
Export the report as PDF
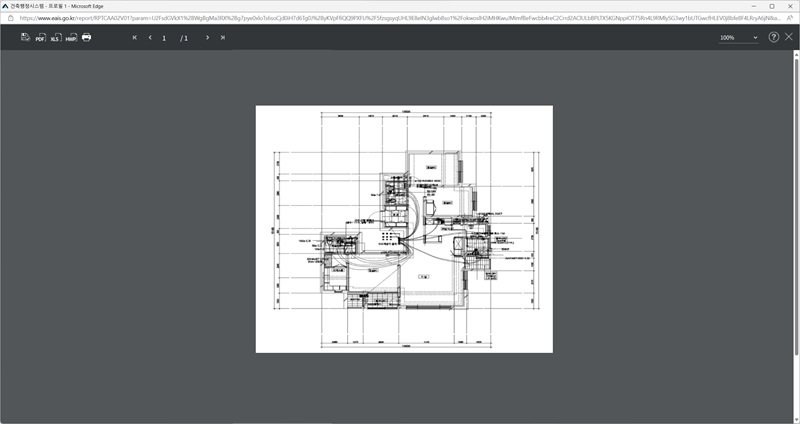coord(40,37)
